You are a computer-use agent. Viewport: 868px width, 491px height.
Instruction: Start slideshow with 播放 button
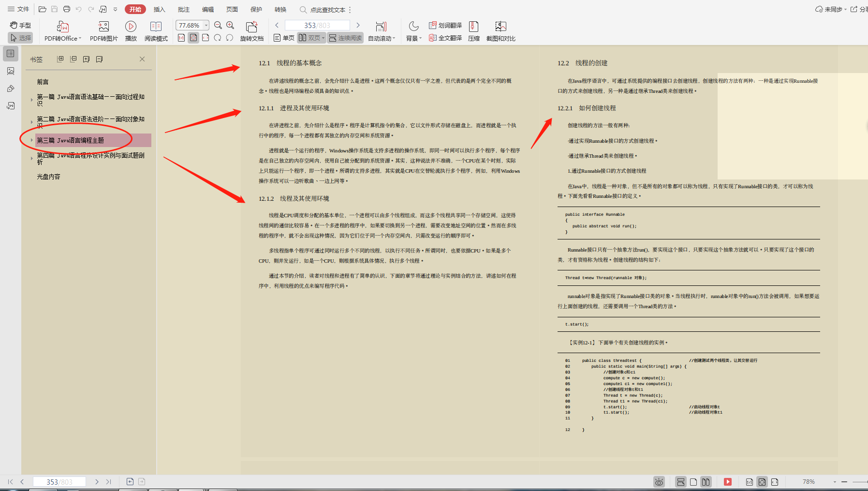[x=131, y=31]
